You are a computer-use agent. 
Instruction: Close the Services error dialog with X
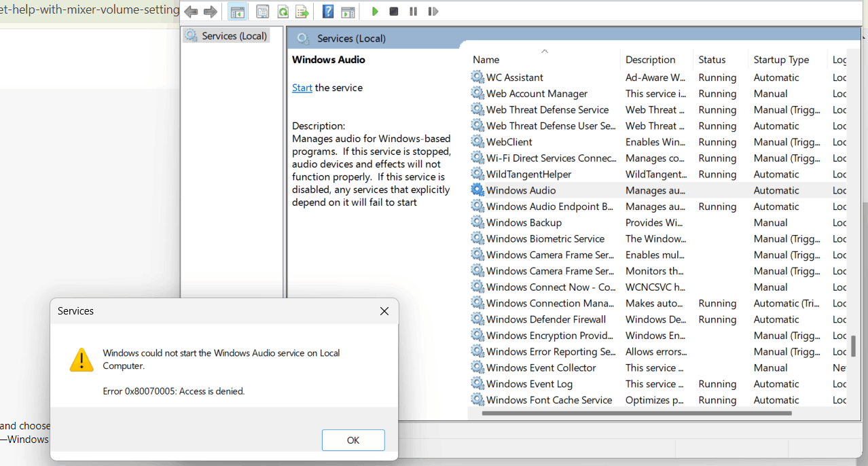click(x=384, y=311)
